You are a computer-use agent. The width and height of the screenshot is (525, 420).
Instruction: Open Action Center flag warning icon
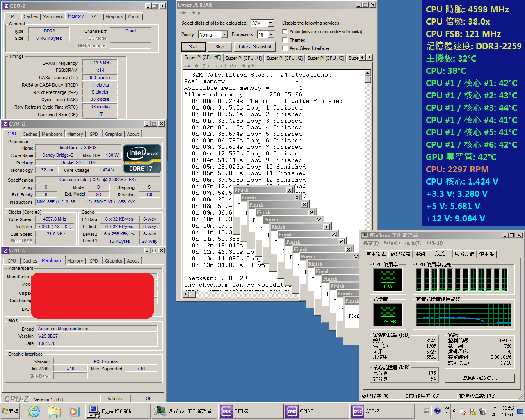(472, 411)
